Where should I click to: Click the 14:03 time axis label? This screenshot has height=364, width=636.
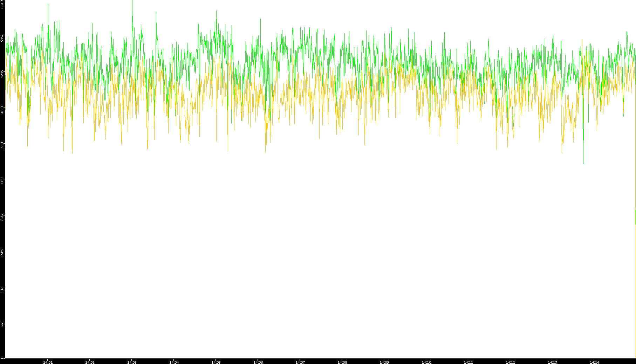click(132, 362)
